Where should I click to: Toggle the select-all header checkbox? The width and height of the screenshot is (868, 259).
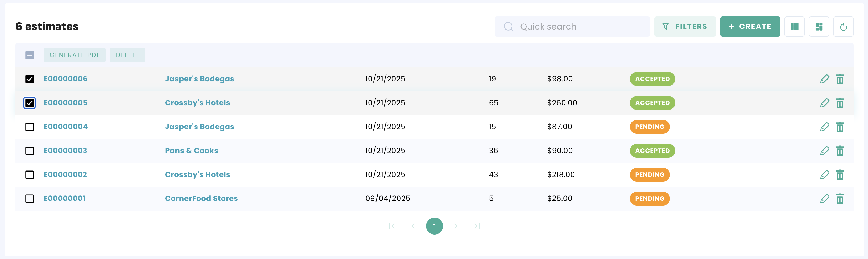(30, 55)
